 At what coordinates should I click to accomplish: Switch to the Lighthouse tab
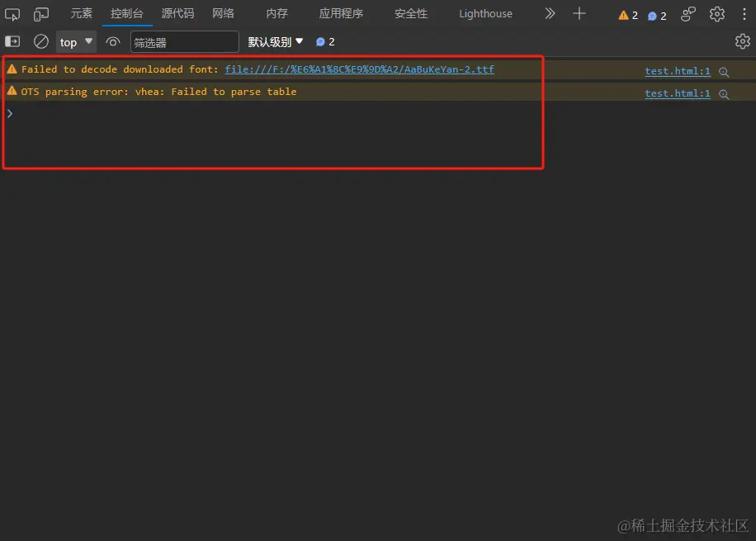click(485, 13)
